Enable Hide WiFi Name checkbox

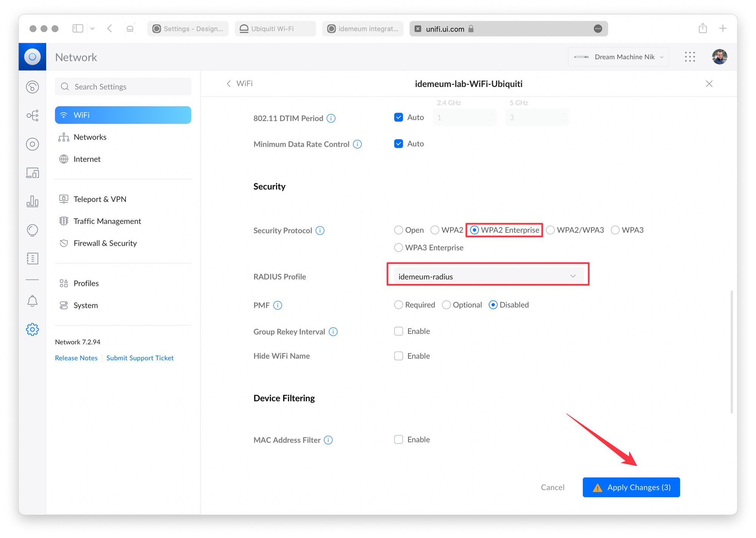click(398, 356)
